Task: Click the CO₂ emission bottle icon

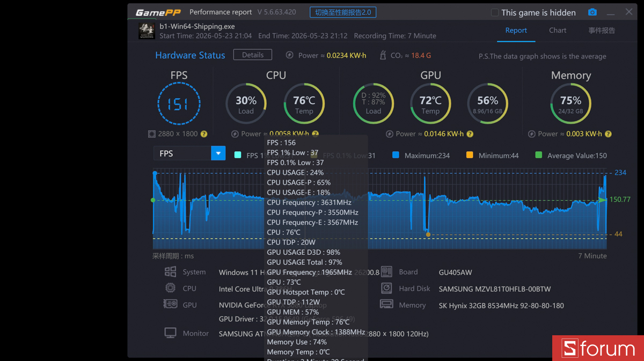Action: pos(383,55)
